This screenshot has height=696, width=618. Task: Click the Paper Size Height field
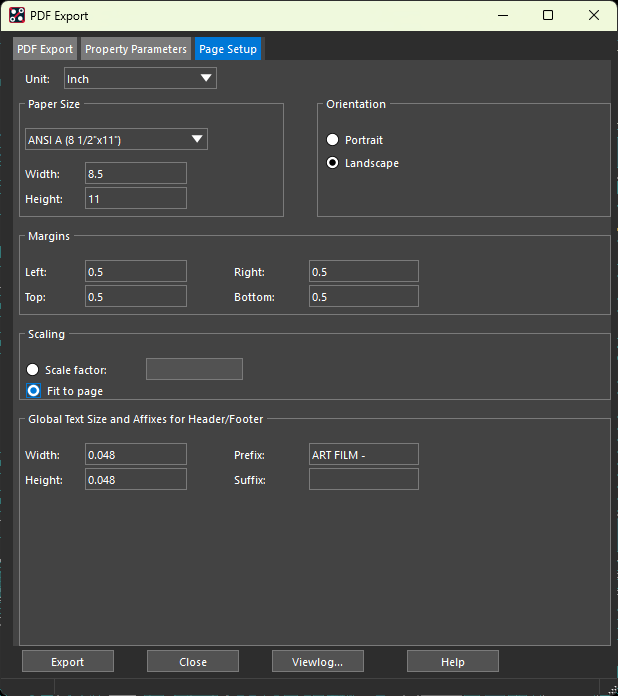[x=136, y=198]
